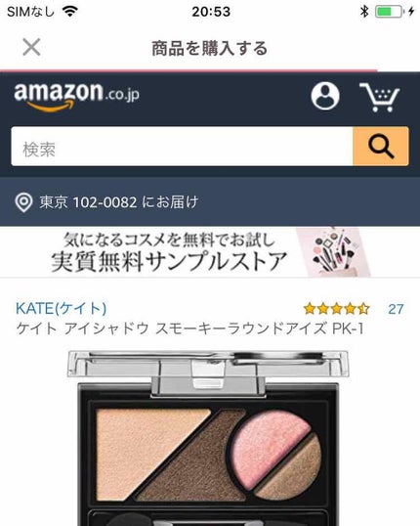Open the 27 reviews count link
The image size is (420, 526).
(396, 309)
